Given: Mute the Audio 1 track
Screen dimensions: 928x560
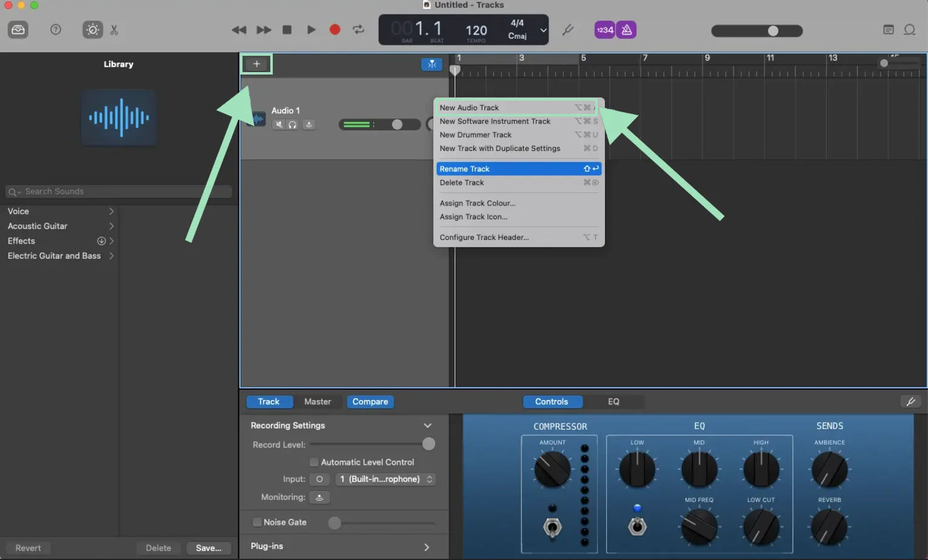Looking at the screenshot, I should [278, 124].
